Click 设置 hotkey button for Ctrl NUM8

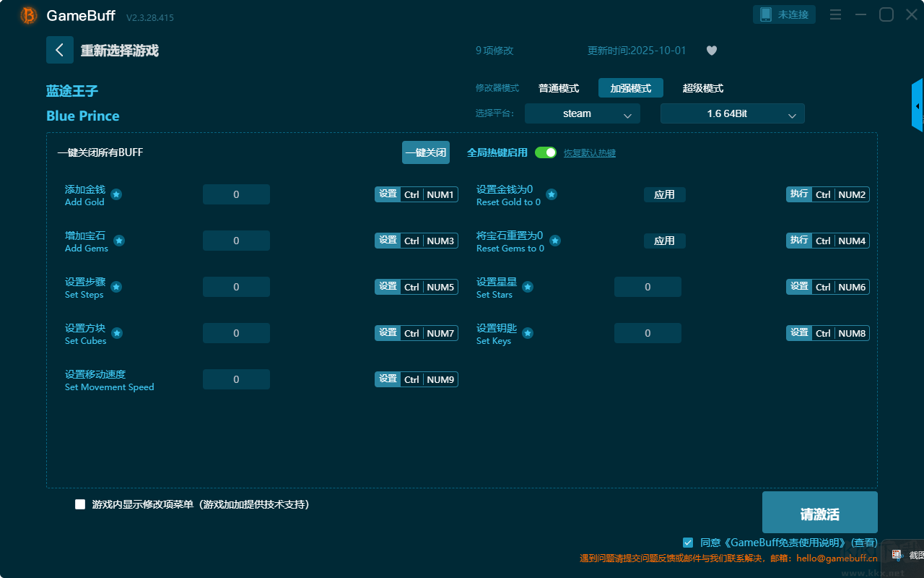pos(799,333)
